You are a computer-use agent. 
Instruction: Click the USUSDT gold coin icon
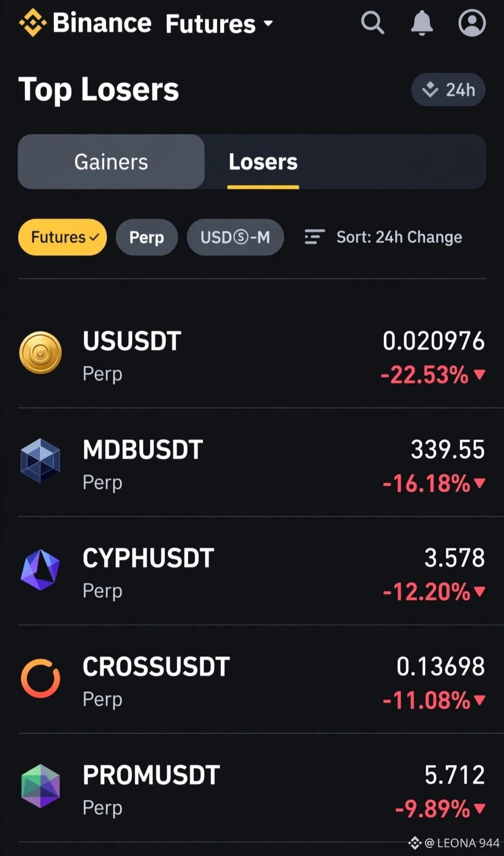click(40, 353)
